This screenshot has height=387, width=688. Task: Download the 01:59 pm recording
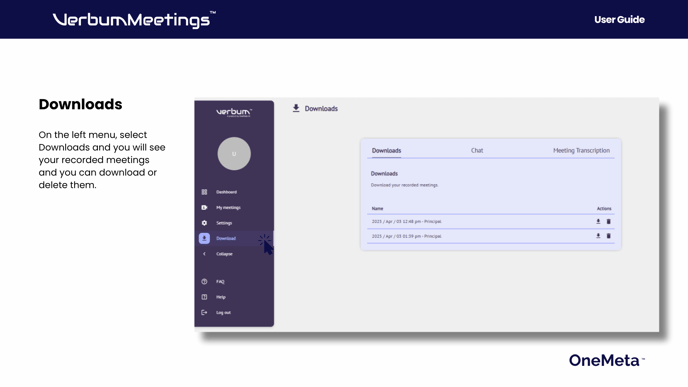[x=598, y=236]
